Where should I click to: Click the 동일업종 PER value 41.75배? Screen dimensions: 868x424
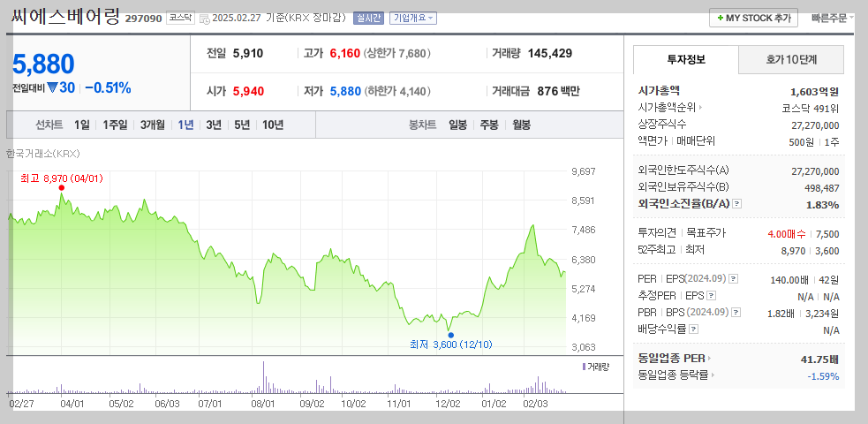coord(819,360)
